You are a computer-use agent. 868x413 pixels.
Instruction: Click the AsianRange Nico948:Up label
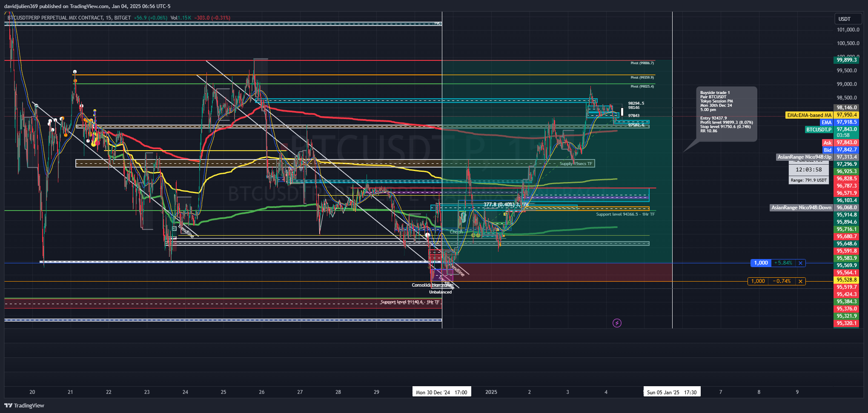(804, 157)
